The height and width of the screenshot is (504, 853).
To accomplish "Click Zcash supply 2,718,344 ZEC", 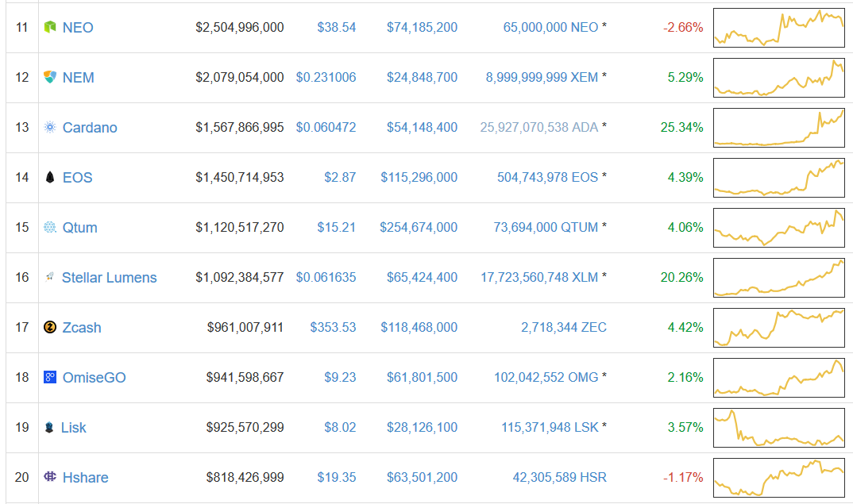I will [x=564, y=328].
